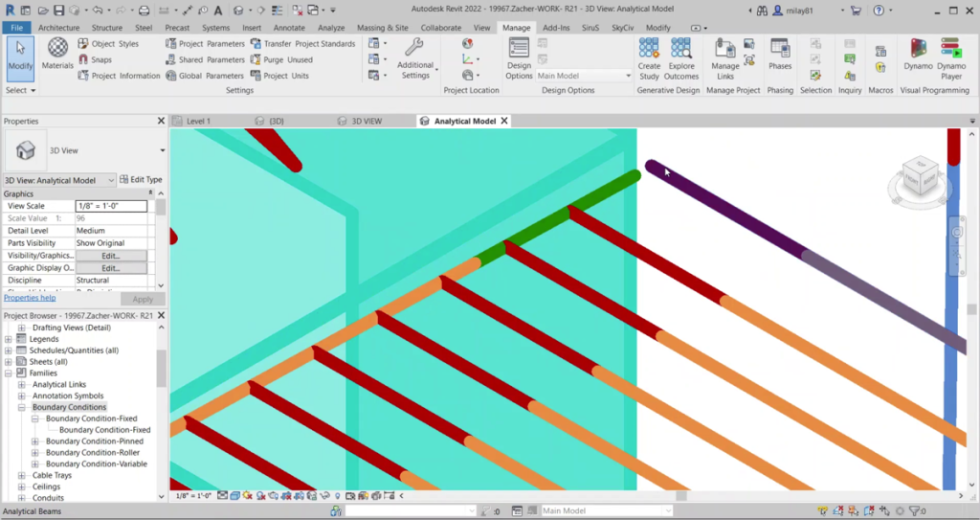Screen dimensions: 980x520
Task: Click Print in quick access toolbar
Action: coord(144,10)
